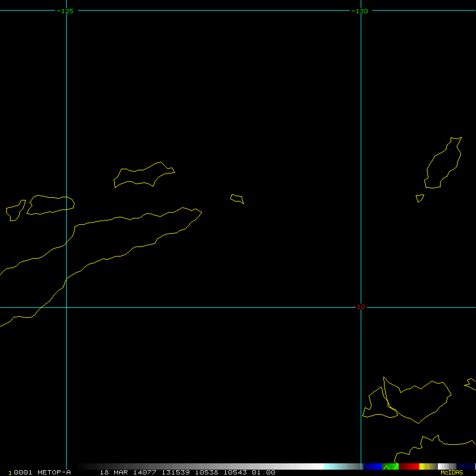Click the large island outline at bottom right
Image resolution: width=476 pixels, height=476 pixels.
click(418, 401)
